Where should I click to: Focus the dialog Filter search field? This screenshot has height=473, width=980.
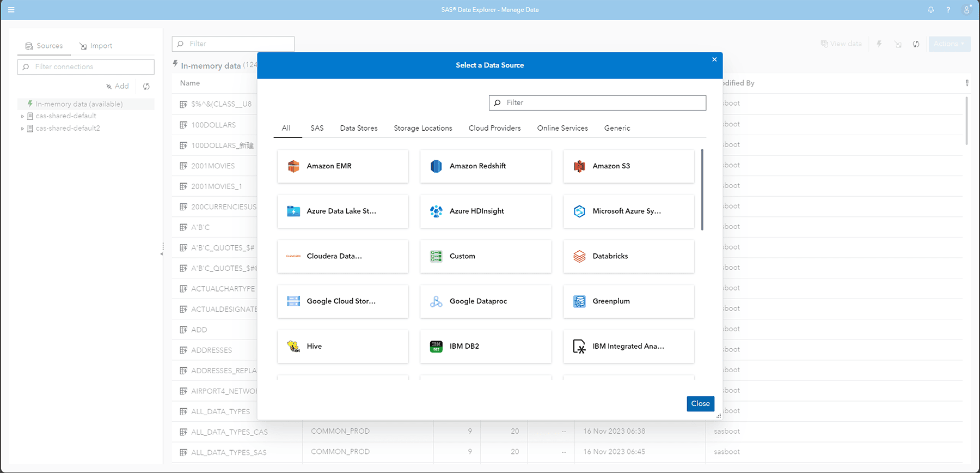click(597, 102)
